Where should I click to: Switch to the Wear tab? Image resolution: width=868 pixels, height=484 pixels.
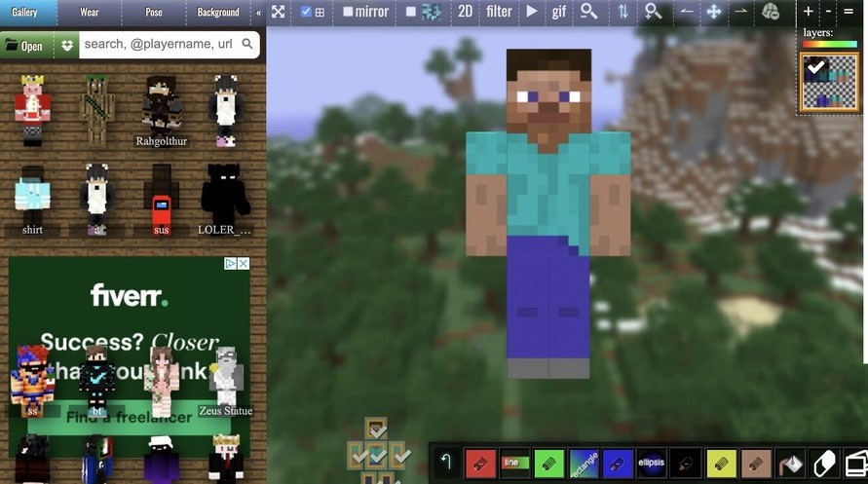89,12
